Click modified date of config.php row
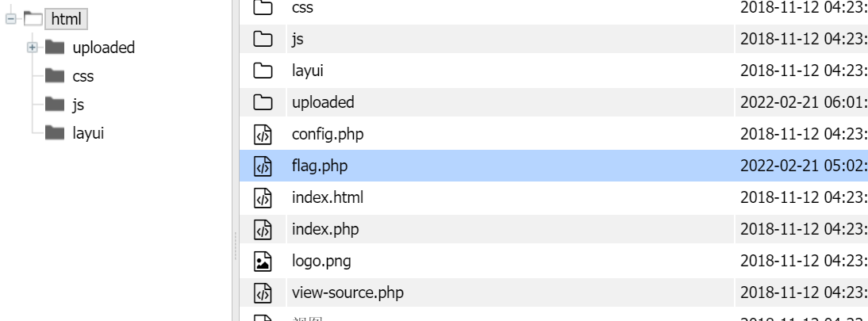 click(804, 135)
